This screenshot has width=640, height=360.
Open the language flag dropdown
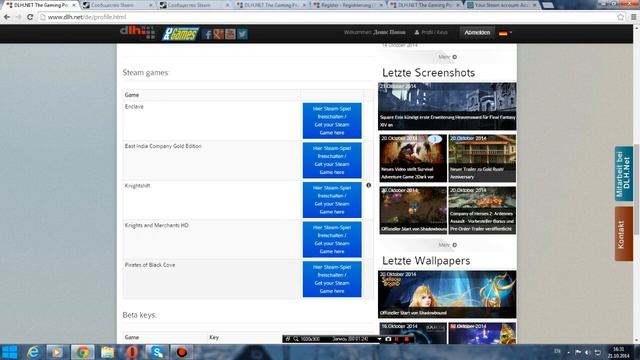(x=505, y=33)
